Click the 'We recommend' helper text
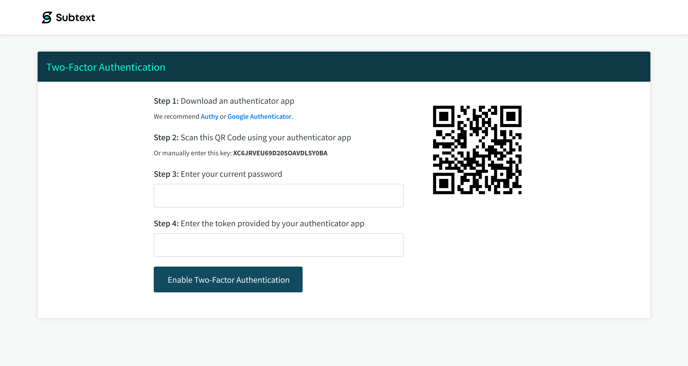 [x=176, y=116]
